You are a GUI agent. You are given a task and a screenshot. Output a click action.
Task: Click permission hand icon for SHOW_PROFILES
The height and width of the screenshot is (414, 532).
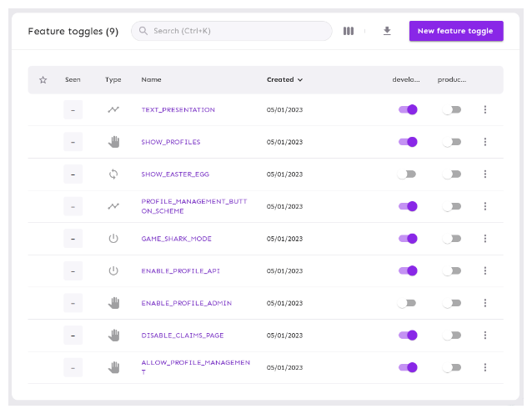click(x=113, y=142)
